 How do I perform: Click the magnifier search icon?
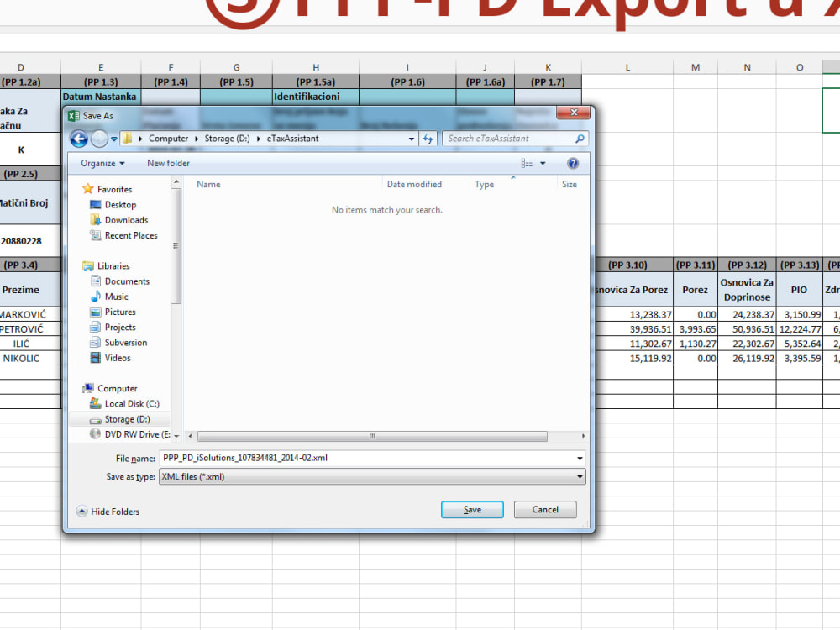580,139
